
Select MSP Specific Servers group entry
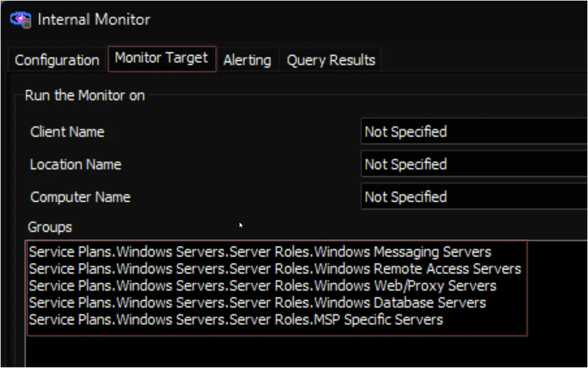point(236,320)
